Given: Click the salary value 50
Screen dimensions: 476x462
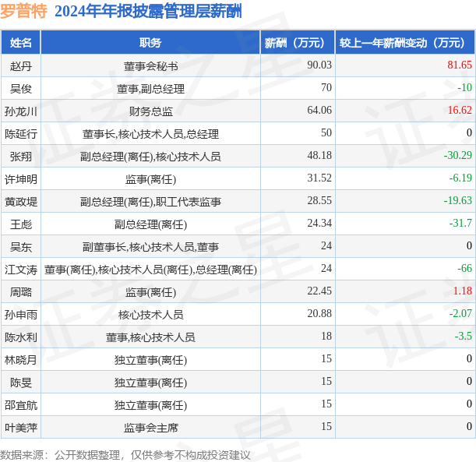Looking at the screenshot, I should (326, 132).
